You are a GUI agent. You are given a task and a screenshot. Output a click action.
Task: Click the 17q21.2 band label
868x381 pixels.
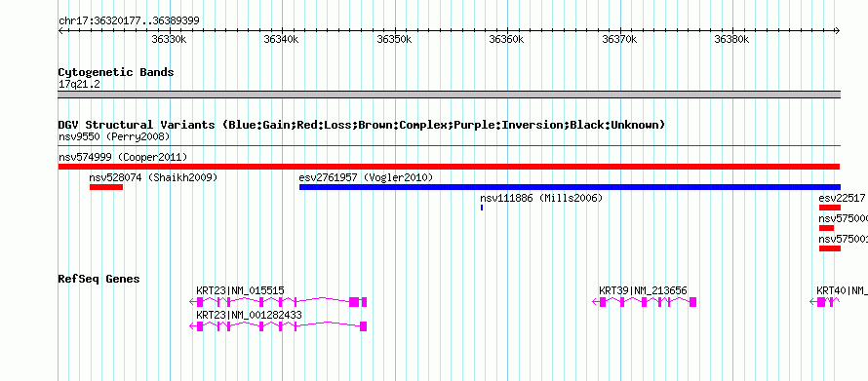click(x=79, y=84)
